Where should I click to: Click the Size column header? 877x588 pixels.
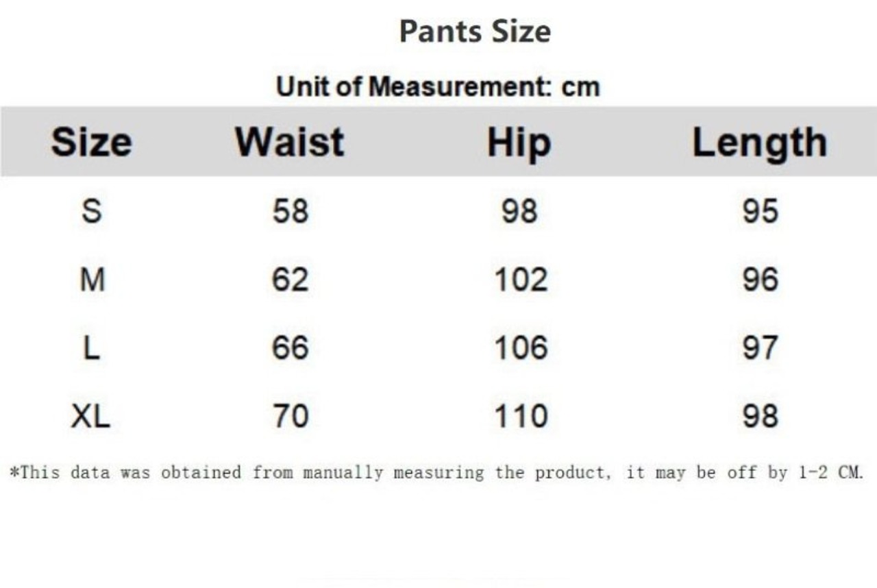pos(91,143)
